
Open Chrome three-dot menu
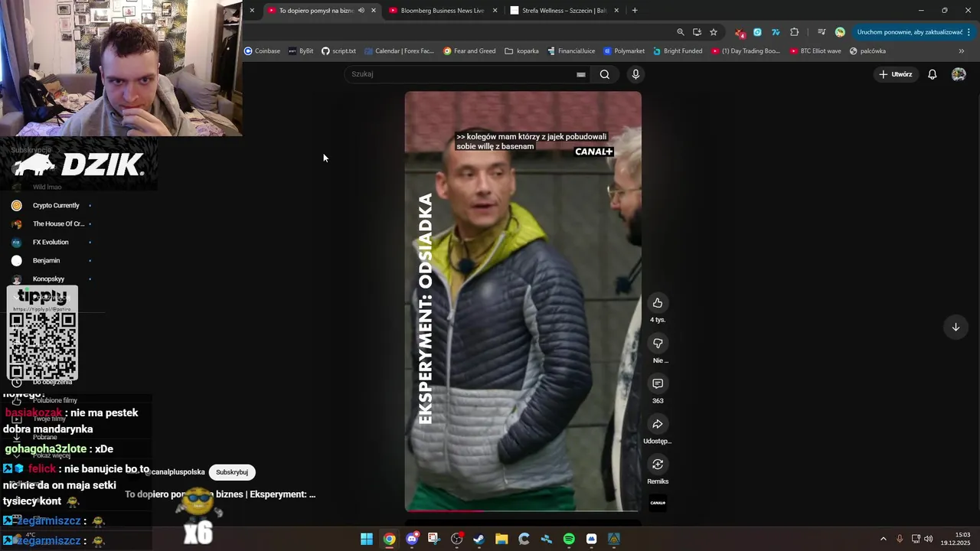(x=969, y=32)
